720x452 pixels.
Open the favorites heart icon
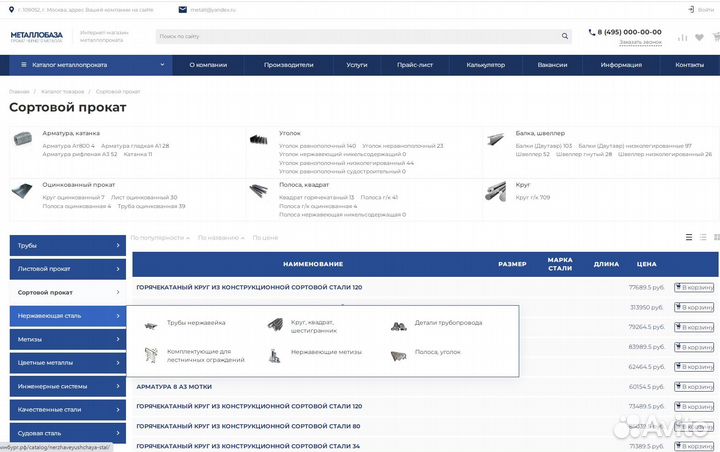click(699, 37)
